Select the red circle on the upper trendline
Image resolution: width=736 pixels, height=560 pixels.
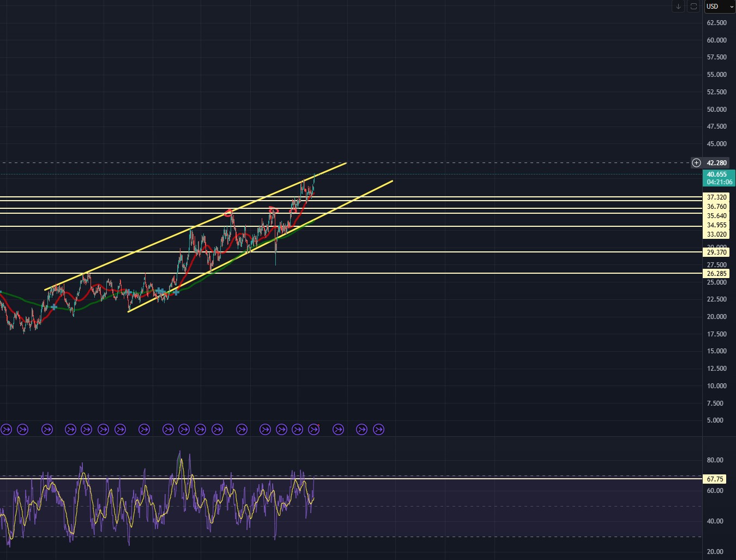pyautogui.click(x=229, y=212)
